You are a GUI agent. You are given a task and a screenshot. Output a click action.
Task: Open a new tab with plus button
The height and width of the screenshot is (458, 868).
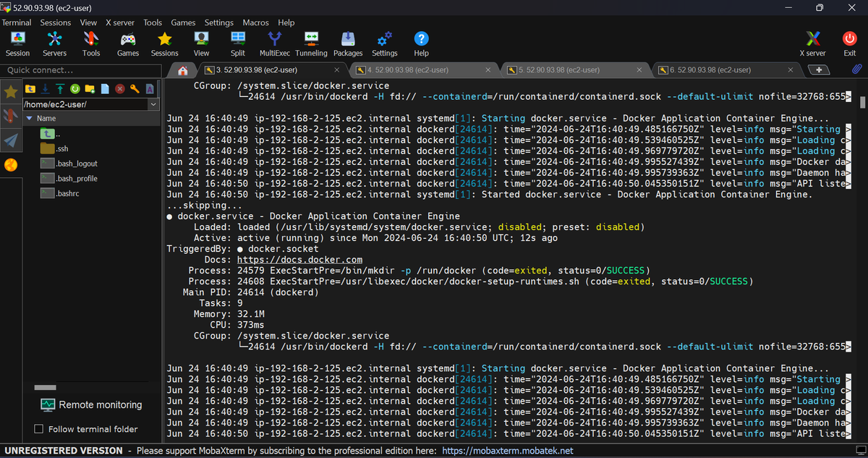[819, 70]
